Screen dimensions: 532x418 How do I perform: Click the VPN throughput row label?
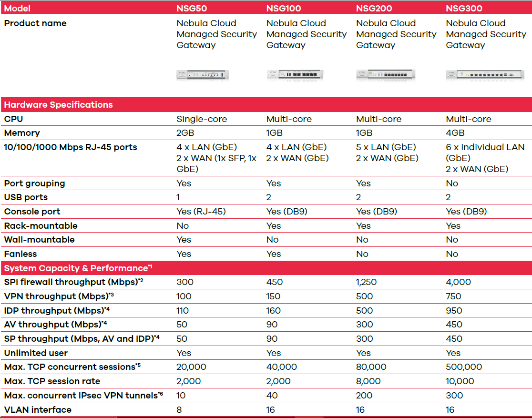59,296
